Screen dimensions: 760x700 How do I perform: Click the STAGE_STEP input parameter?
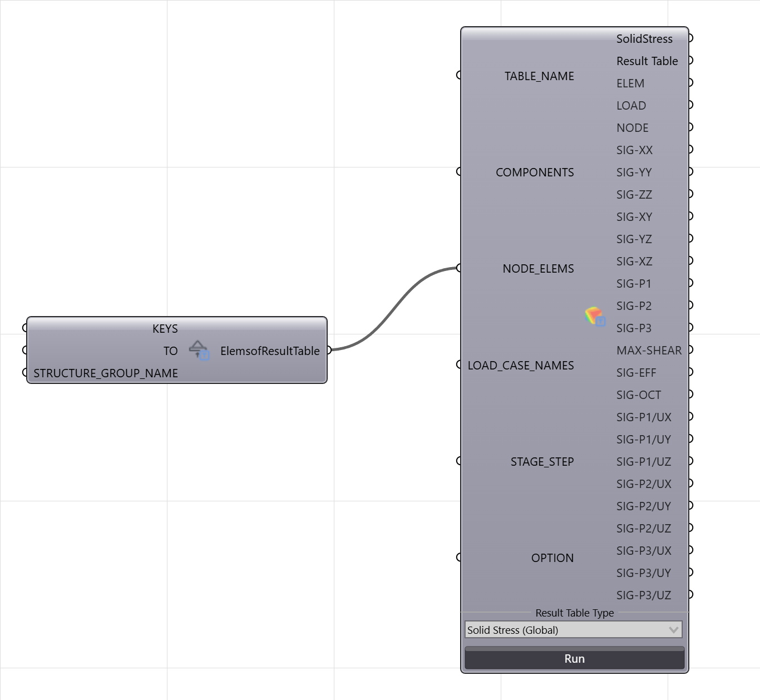(x=542, y=461)
